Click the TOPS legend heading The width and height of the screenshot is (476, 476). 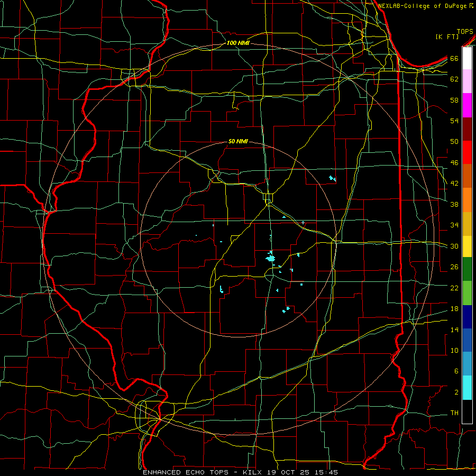[x=465, y=32]
